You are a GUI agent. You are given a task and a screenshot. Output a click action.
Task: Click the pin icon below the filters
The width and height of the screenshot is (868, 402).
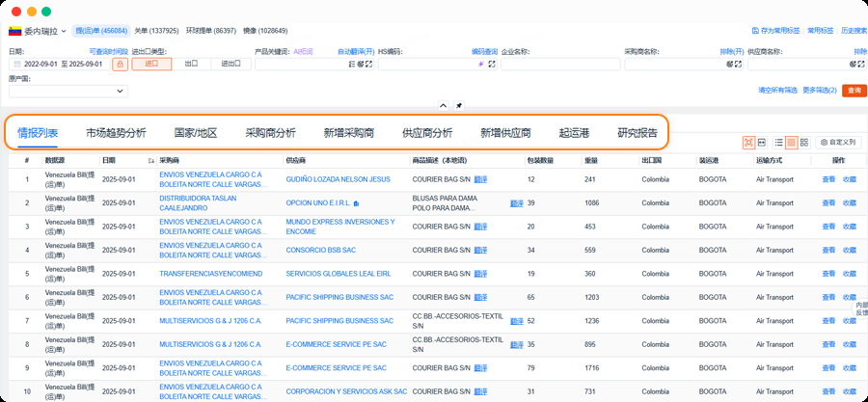[x=459, y=105]
